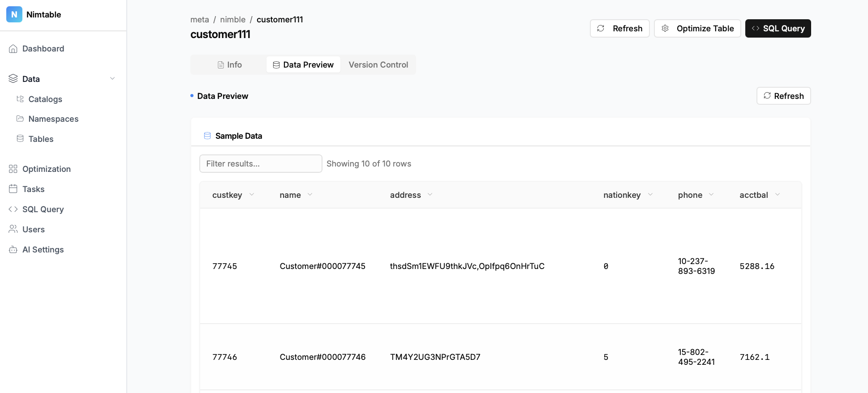Switch to the Version Control tab
The width and height of the screenshot is (868, 393).
click(x=378, y=65)
